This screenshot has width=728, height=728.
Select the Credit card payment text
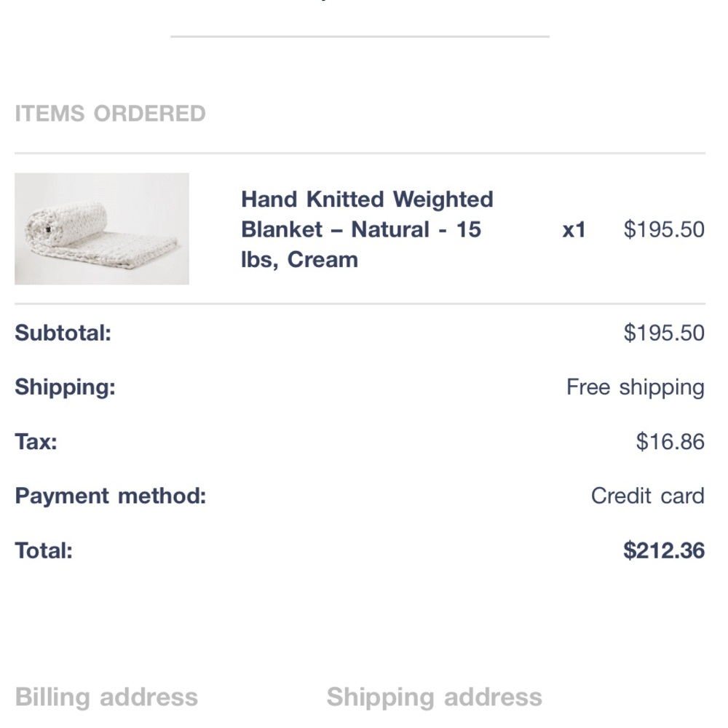pos(648,496)
